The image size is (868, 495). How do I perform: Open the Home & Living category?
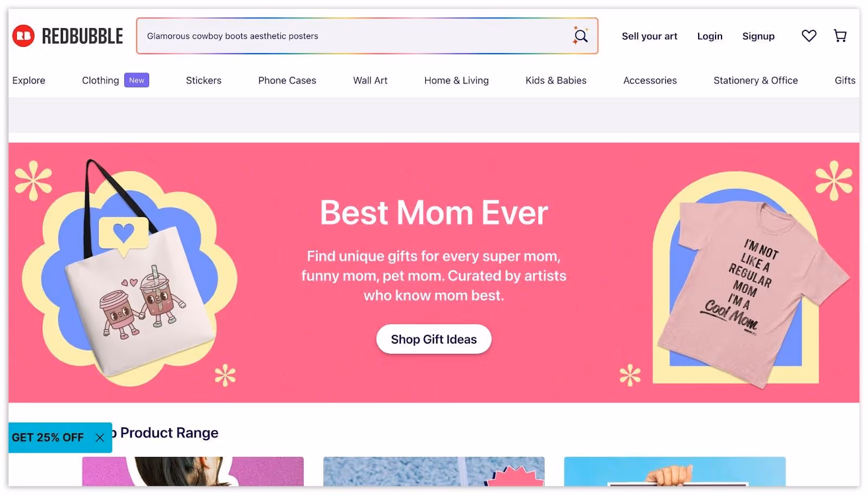coord(456,80)
